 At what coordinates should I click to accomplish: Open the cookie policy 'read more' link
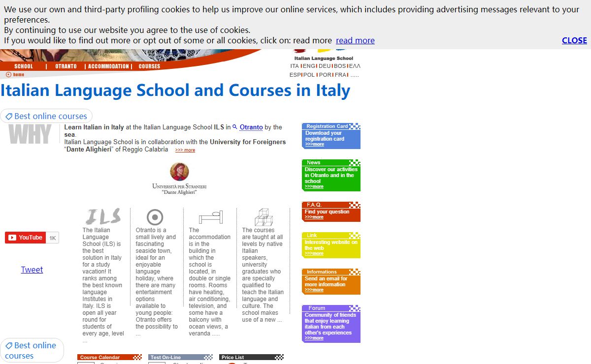point(355,40)
